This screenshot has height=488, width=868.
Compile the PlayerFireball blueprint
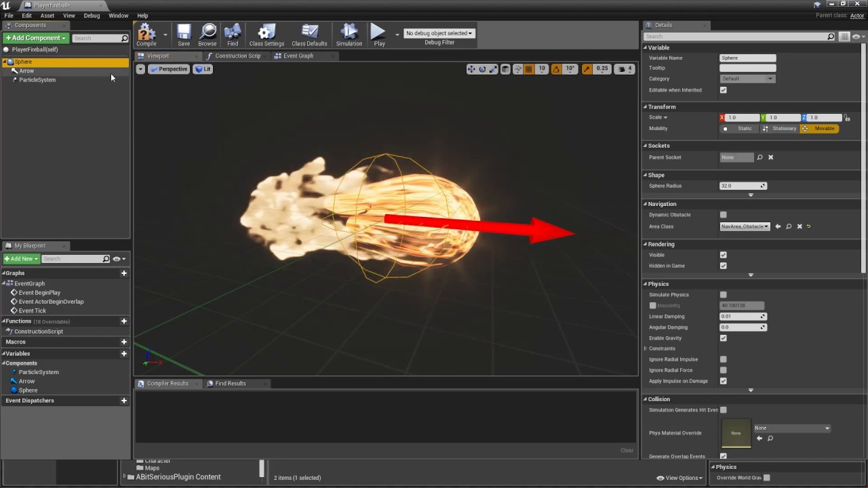point(146,35)
